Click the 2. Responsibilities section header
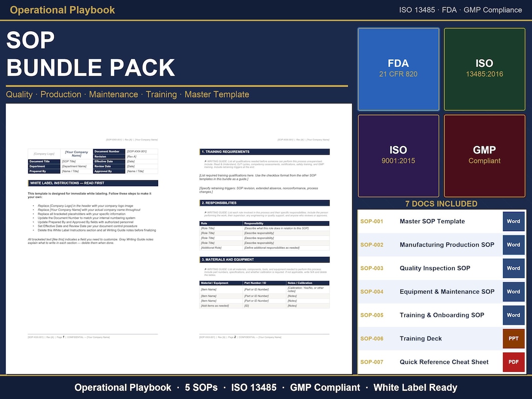 click(x=265, y=203)
